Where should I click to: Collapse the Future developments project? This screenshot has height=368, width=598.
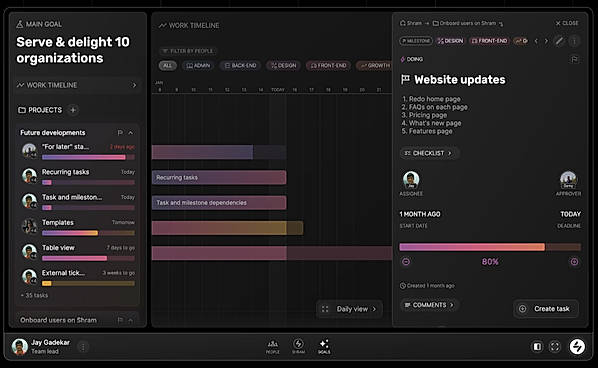(131, 133)
